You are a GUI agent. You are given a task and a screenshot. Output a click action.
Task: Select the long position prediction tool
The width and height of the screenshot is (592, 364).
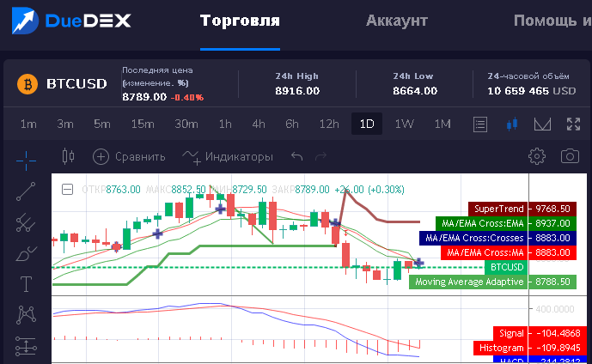(x=26, y=346)
